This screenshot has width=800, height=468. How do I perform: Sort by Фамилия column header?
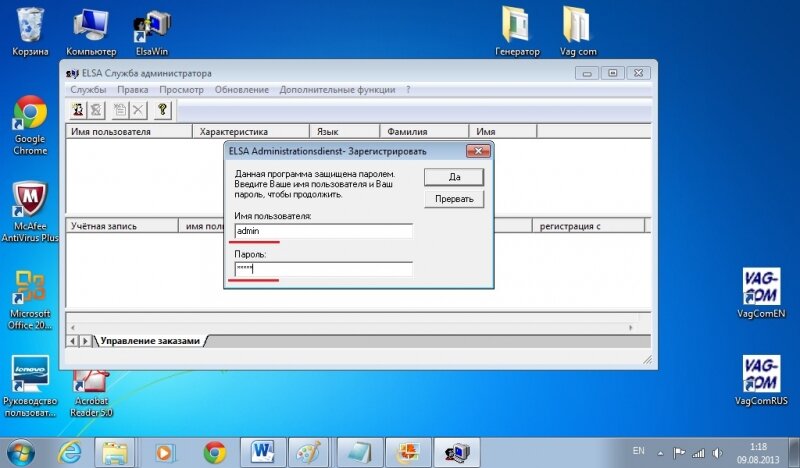pos(424,132)
